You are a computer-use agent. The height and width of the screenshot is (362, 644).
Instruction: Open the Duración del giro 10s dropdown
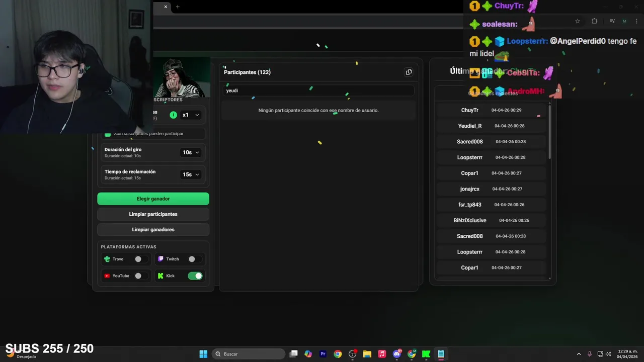(x=191, y=152)
